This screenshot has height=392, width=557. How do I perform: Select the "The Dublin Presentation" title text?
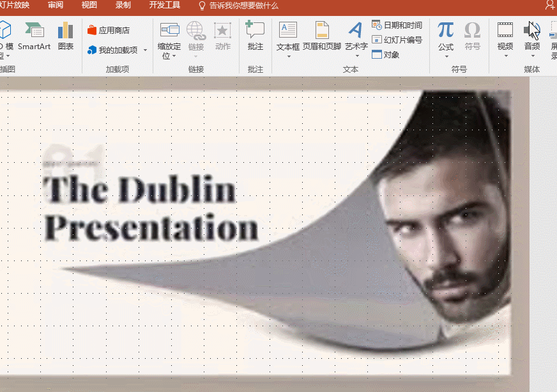point(150,209)
